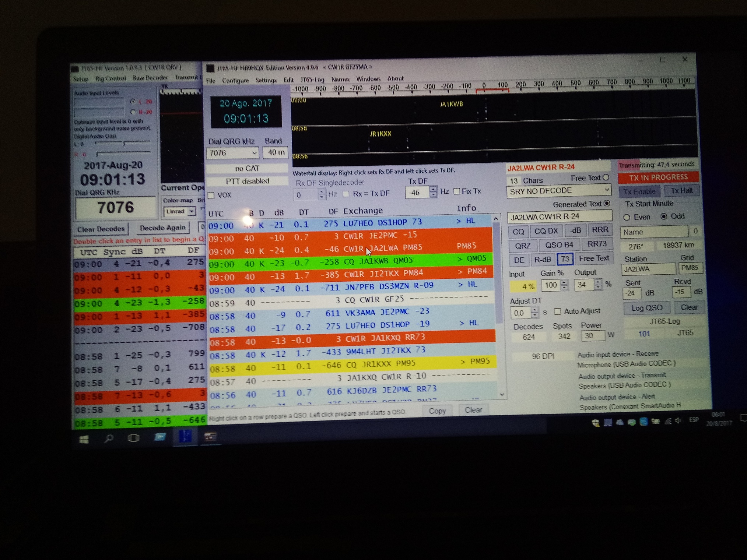Open Task View in taskbar

click(x=133, y=438)
